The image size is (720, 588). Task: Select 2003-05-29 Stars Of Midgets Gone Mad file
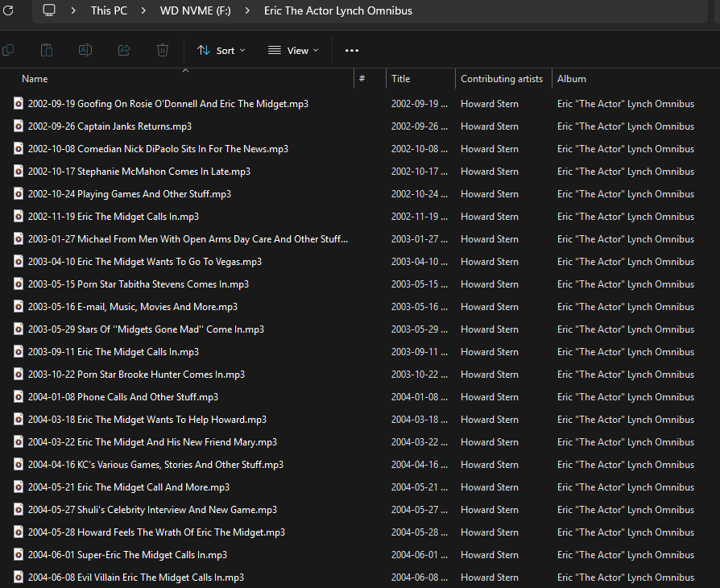[146, 329]
